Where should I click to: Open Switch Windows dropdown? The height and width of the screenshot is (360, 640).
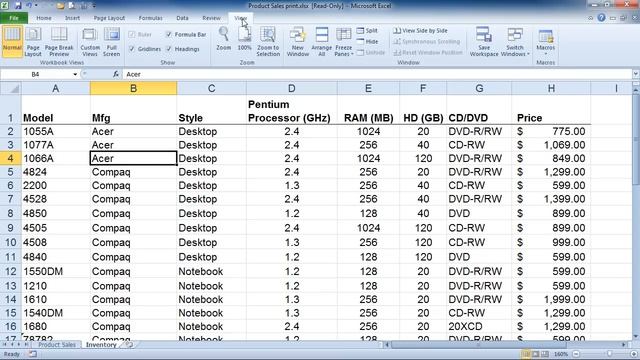click(x=515, y=42)
